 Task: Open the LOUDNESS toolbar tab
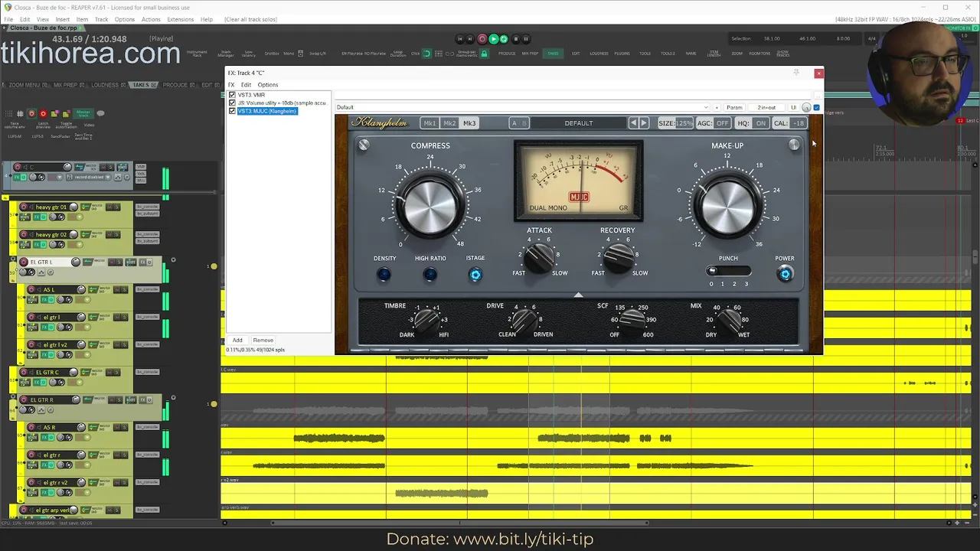(x=599, y=54)
